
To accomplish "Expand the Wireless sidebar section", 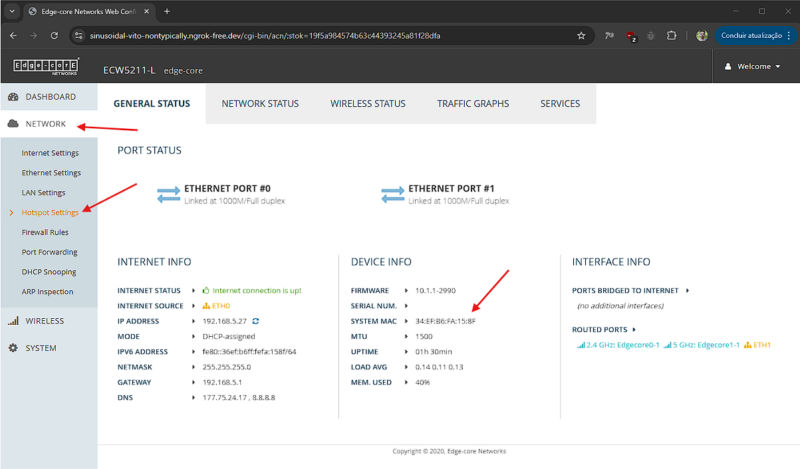I will (x=45, y=321).
